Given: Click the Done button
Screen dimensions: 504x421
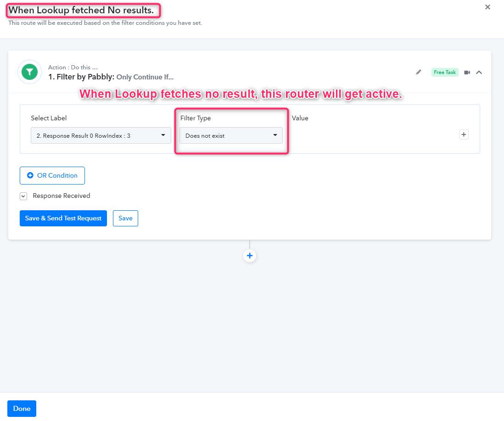Looking at the screenshot, I should click(x=22, y=409).
